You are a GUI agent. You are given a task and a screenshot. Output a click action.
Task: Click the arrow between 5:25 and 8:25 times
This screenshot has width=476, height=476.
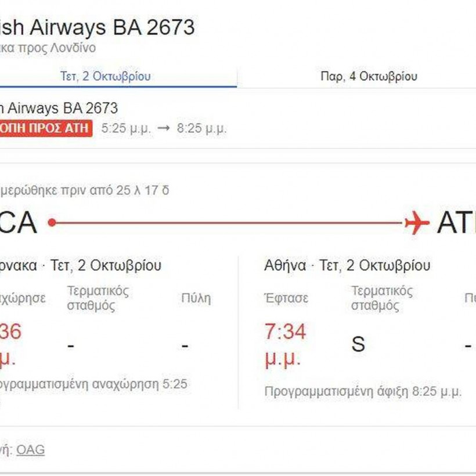tap(164, 128)
